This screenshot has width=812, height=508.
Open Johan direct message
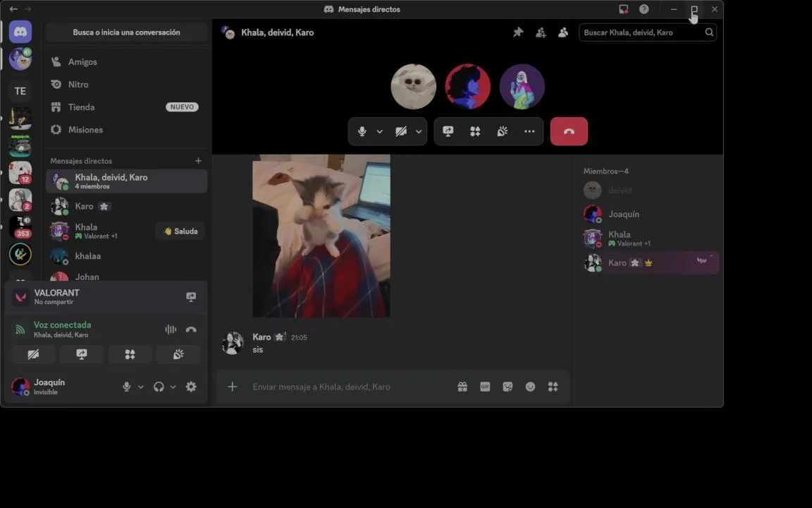126,277
